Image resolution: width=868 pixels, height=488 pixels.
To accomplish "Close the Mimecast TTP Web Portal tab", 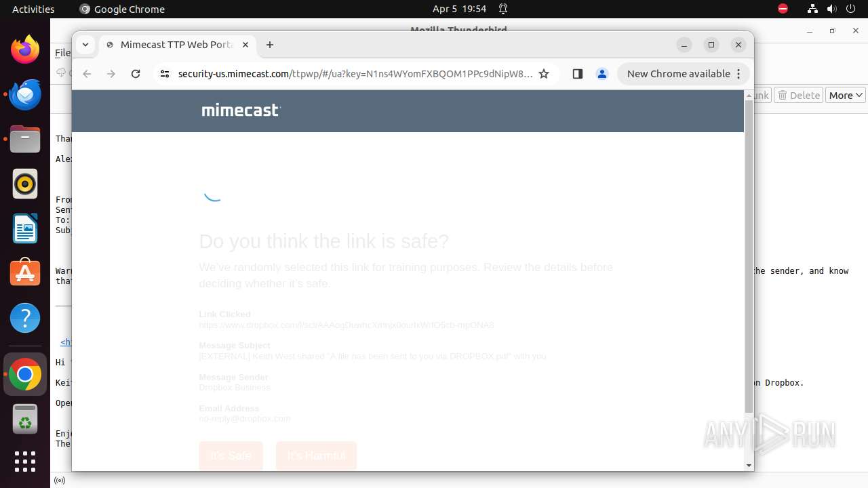I will tap(245, 45).
